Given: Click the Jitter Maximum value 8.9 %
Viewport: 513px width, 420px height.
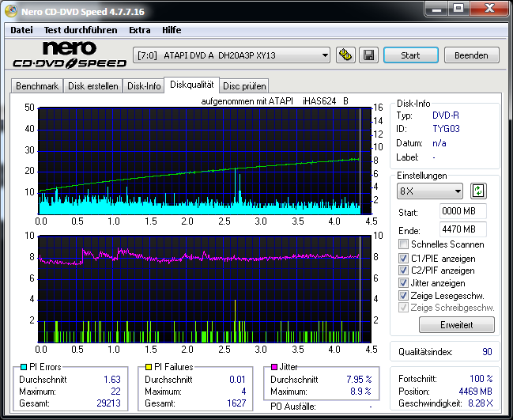Looking at the screenshot, I should pos(361,392).
